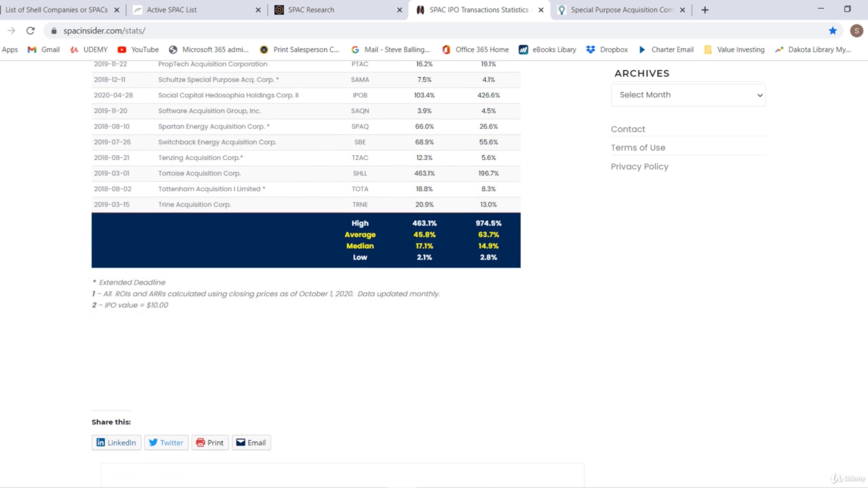Reload the current page
The width and height of the screenshot is (868, 488).
[31, 30]
